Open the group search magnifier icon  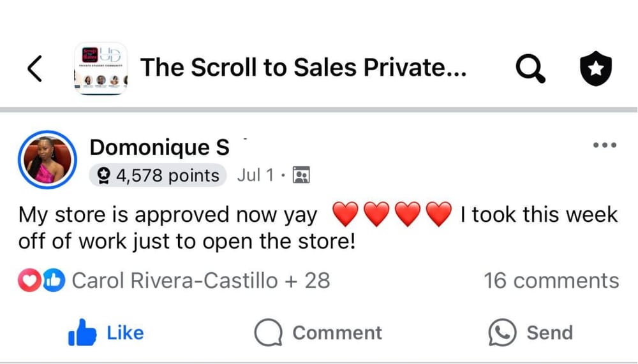coord(531,68)
